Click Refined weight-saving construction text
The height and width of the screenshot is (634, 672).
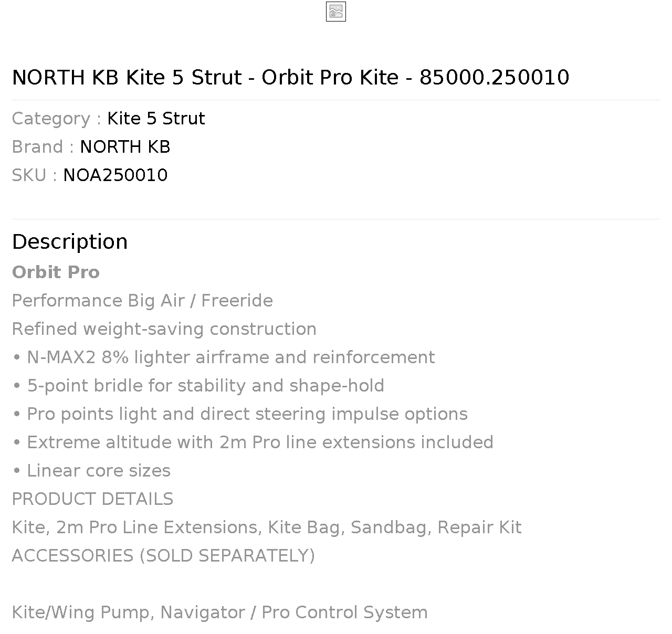[164, 329]
